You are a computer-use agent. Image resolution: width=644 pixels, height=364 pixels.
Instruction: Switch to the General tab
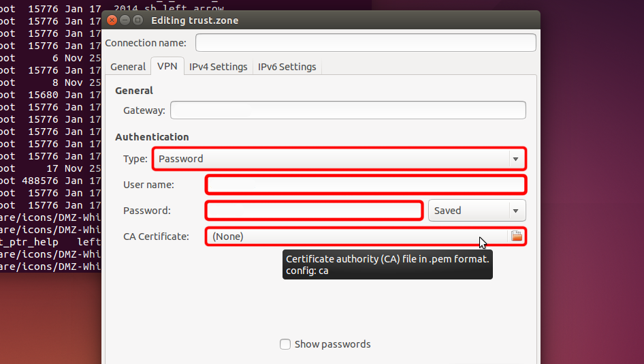click(x=128, y=67)
